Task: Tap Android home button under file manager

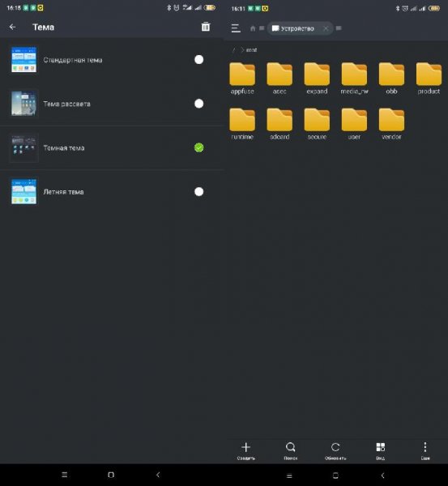Action: point(335,475)
